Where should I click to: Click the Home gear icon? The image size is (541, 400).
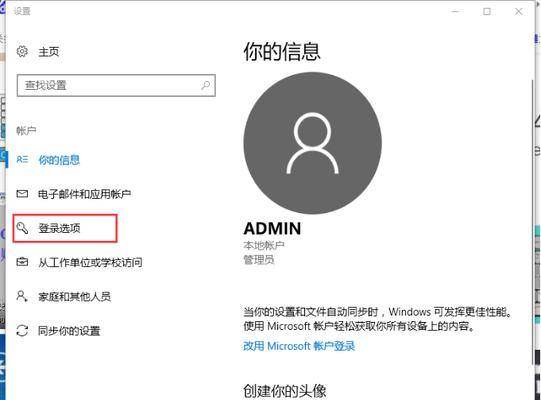point(22,51)
